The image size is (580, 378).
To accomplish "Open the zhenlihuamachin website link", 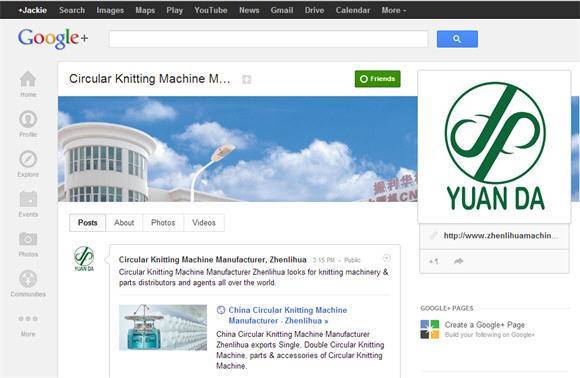I will (x=500, y=236).
